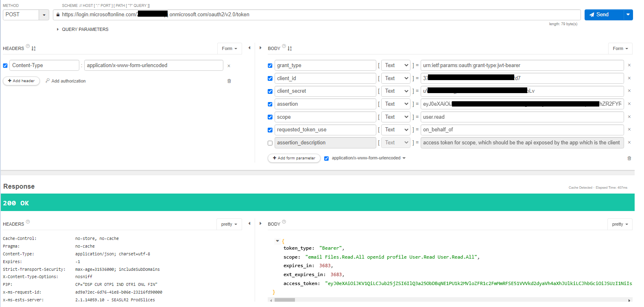Click the response scope value text

392,257
